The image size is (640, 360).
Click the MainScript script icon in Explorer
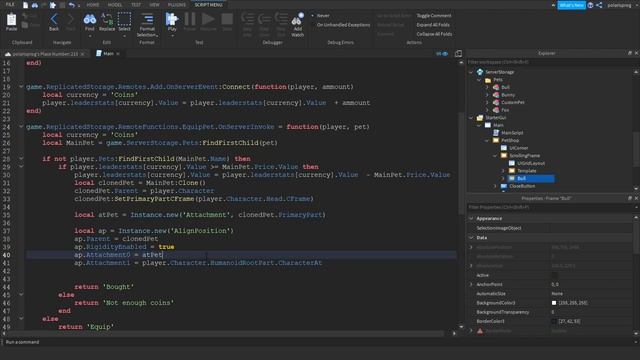(x=496, y=133)
